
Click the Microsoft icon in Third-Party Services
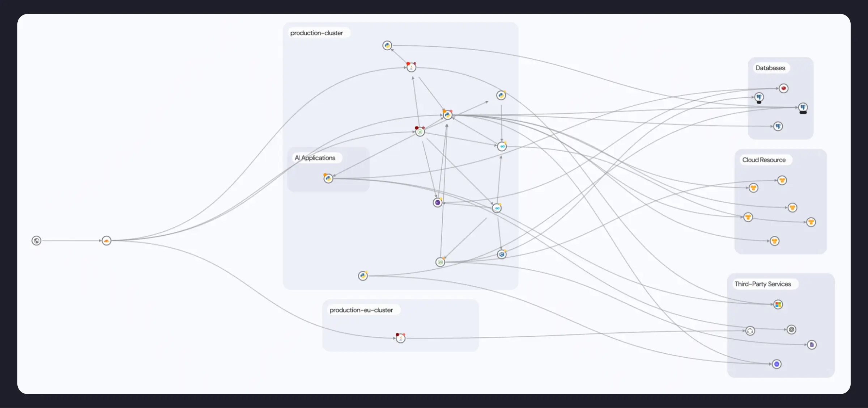(778, 304)
